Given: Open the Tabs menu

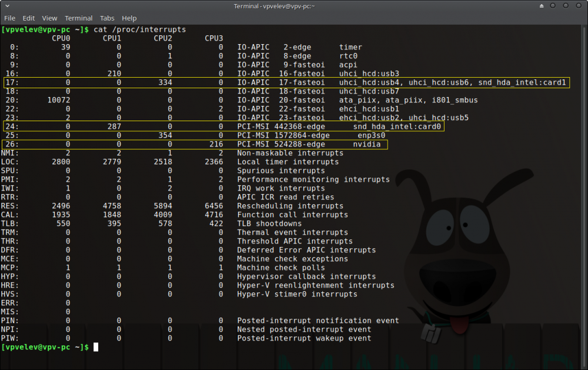Looking at the screenshot, I should (107, 18).
